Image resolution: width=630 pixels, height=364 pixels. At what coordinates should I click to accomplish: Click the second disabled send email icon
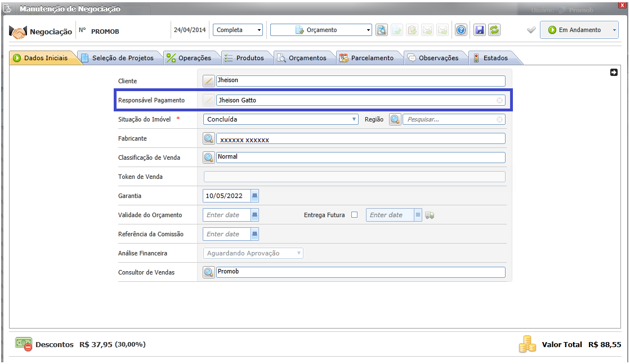tap(443, 30)
